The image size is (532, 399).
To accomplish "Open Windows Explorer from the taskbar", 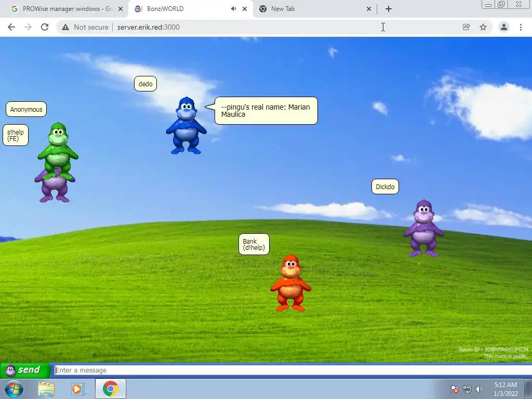I will 46,389.
